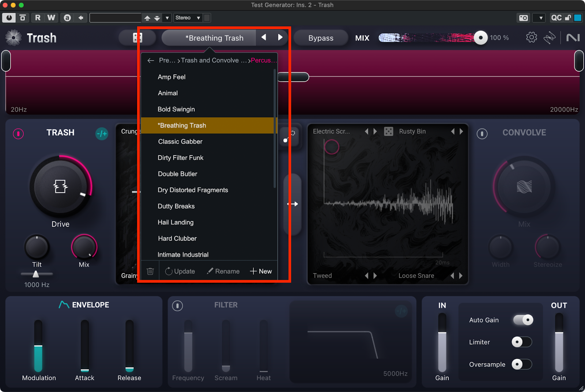The width and height of the screenshot is (585, 392).
Task: Open the host preset dropdown arrow
Action: [x=167, y=18]
